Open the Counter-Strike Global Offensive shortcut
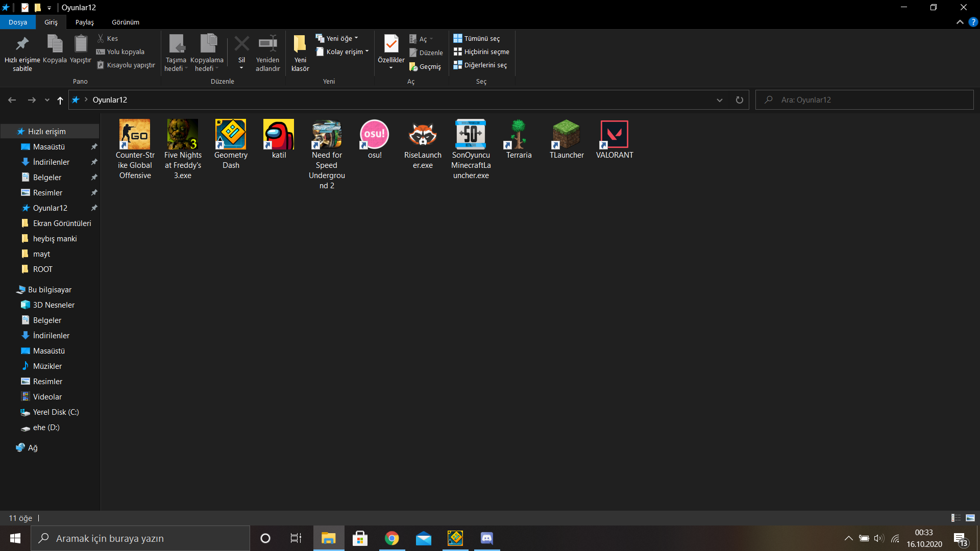This screenshot has width=980, height=551. click(x=135, y=149)
